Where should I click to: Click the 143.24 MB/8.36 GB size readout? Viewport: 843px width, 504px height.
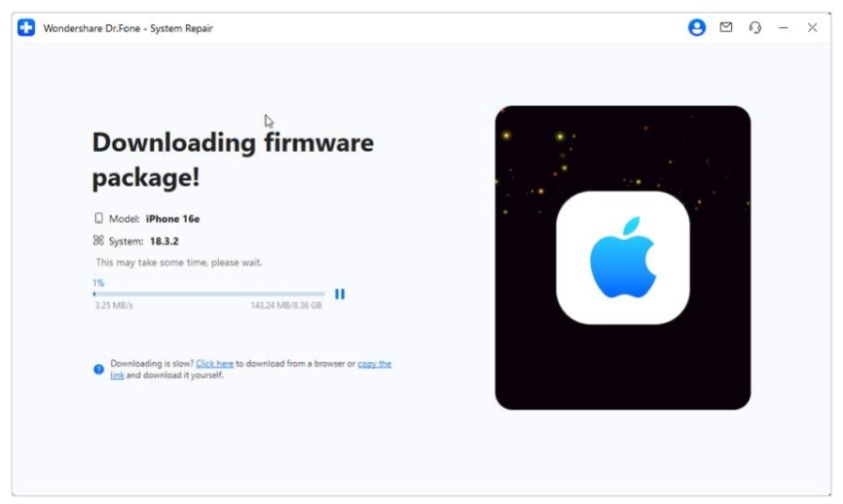(x=286, y=305)
